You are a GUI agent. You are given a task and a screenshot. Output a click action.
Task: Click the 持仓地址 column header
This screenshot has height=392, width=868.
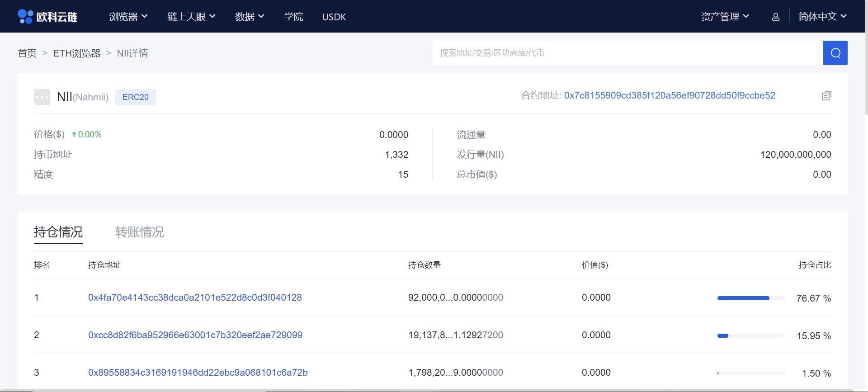click(x=104, y=265)
